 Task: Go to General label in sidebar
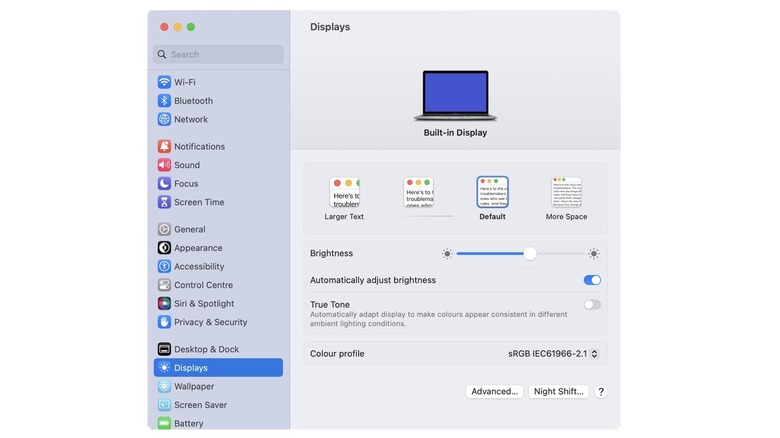(x=190, y=229)
